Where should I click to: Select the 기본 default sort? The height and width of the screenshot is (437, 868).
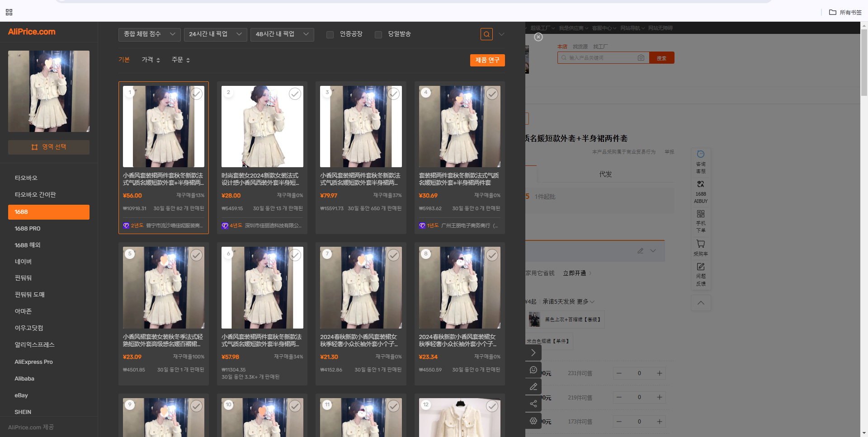pyautogui.click(x=124, y=60)
